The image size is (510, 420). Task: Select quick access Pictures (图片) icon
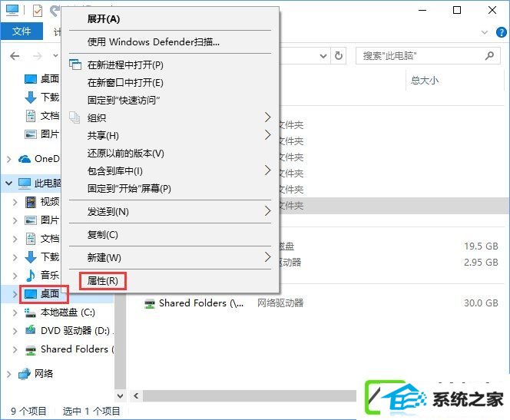click(x=31, y=134)
